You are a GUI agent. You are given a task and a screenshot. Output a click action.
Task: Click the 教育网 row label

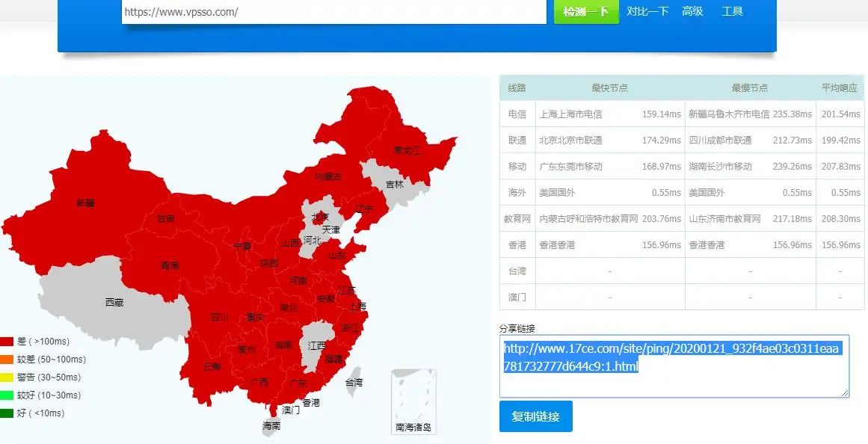[517, 219]
